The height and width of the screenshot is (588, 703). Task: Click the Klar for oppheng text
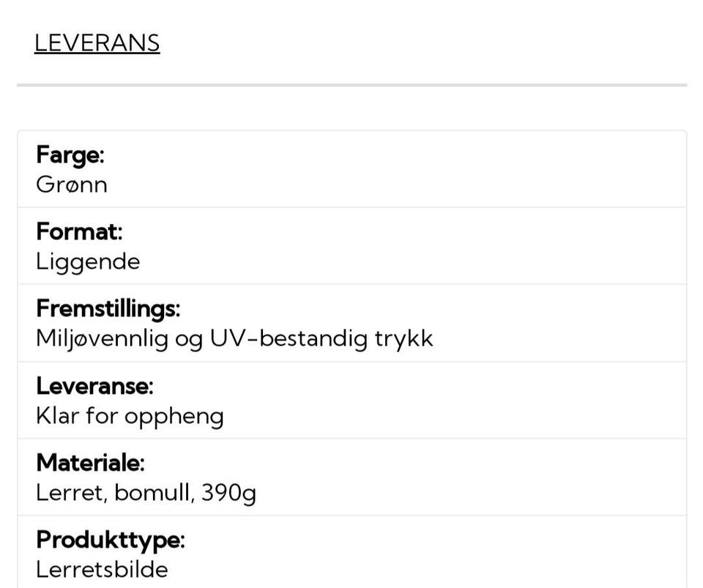click(x=130, y=417)
